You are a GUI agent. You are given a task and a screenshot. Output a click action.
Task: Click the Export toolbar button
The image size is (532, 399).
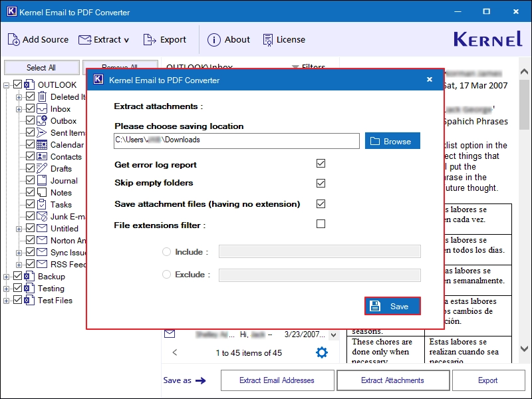point(164,40)
